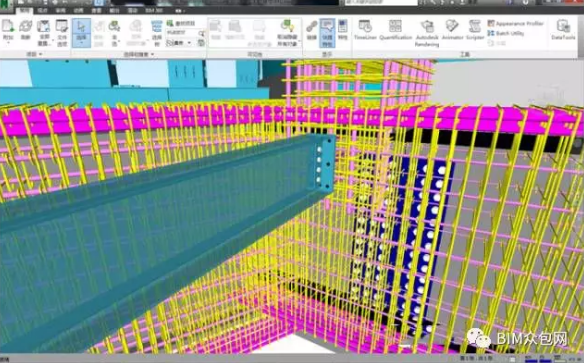Click the title bar search box
The height and width of the screenshot is (363, 584).
coord(380,2)
